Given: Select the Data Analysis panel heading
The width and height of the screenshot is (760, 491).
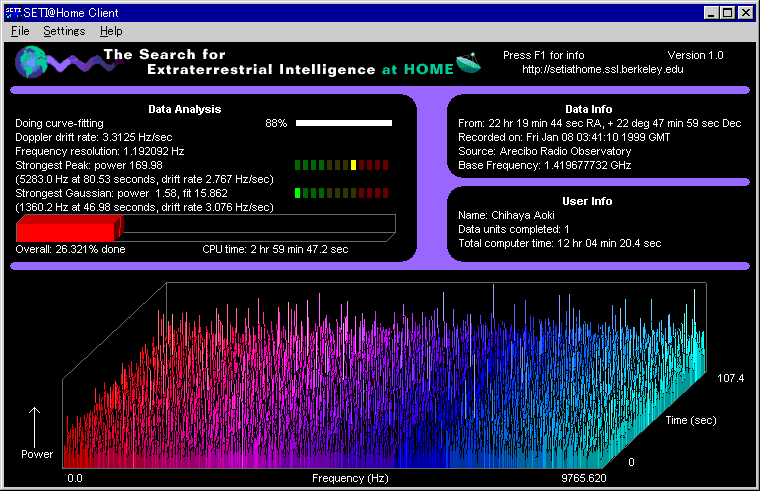Looking at the screenshot, I should click(183, 109).
